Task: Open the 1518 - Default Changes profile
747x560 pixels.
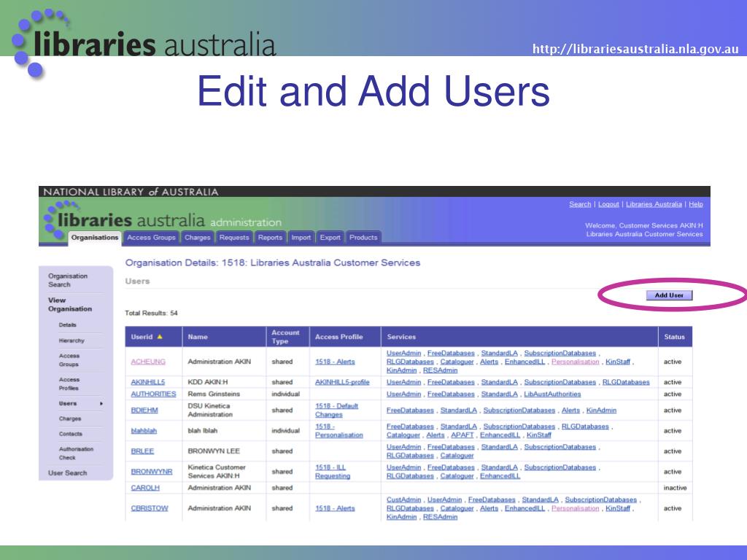Action: [336, 410]
